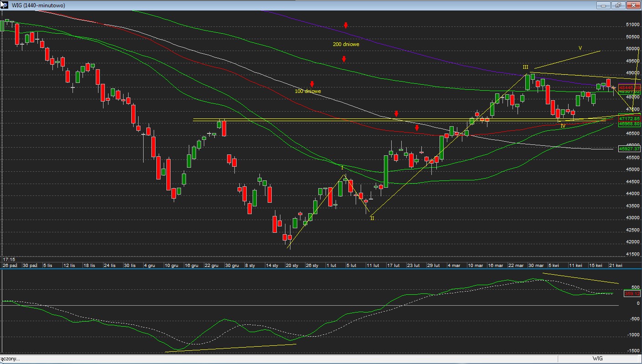Select the wave 'IV' label annotation
642x364 pixels.
563,126
